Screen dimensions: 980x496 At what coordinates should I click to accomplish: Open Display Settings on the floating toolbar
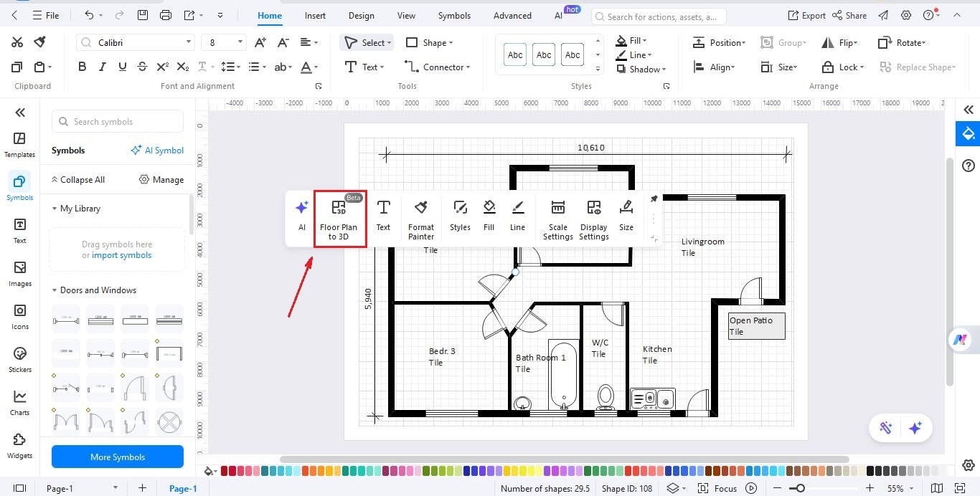pyautogui.click(x=593, y=217)
